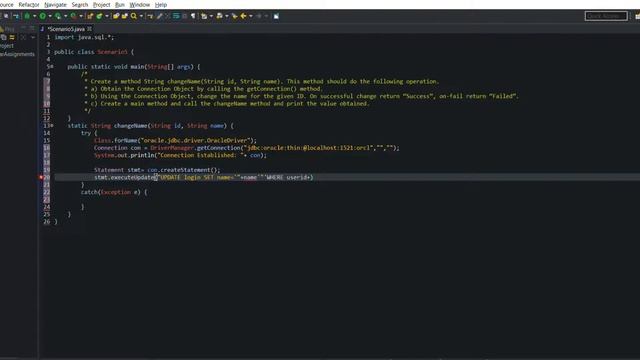Open the Project menu
The image size is (640, 360).
tap(102, 5)
